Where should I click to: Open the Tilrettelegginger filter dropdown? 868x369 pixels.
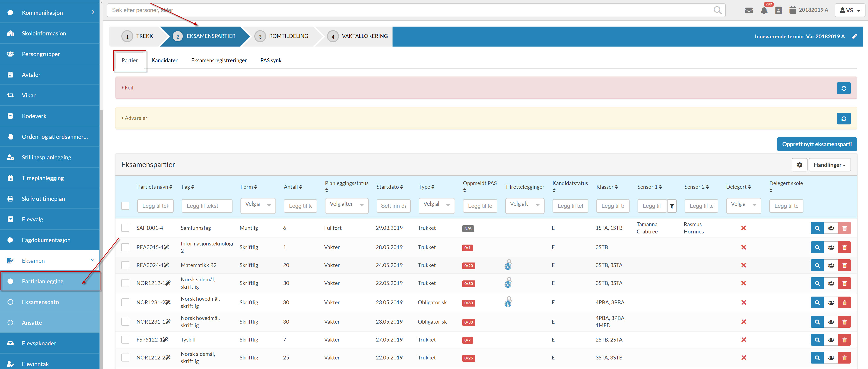pos(524,206)
